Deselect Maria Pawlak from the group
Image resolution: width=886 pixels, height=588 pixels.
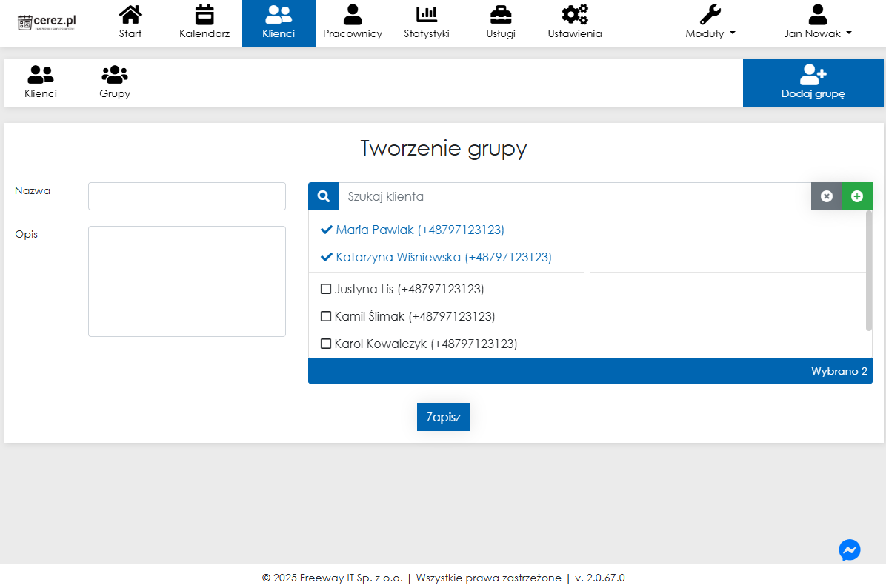tap(326, 230)
